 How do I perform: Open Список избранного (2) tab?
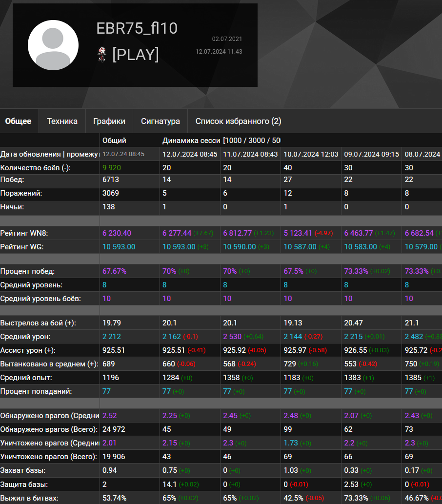238,121
